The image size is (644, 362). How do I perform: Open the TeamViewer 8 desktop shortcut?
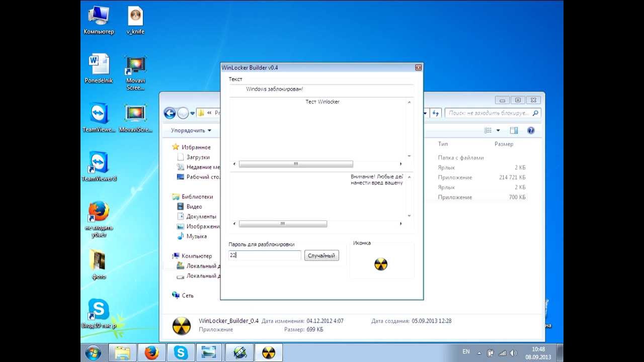[x=99, y=166]
